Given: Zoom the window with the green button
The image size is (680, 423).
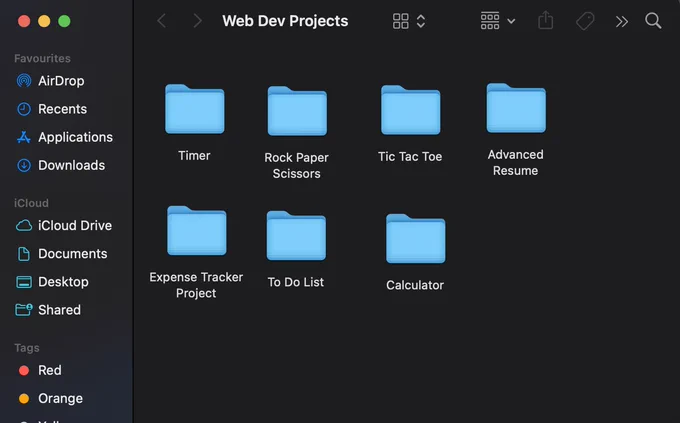Looking at the screenshot, I should (64, 21).
